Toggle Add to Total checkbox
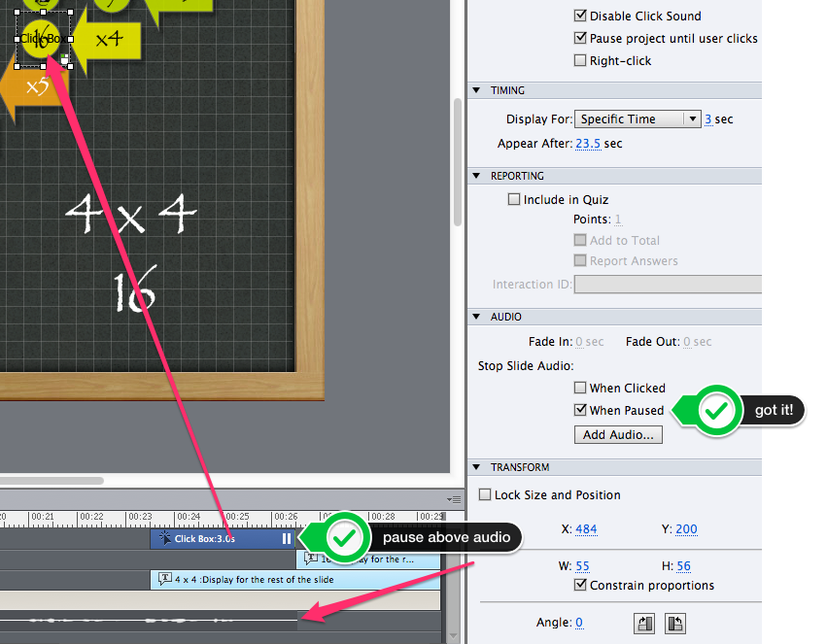Screen dimensions: 827x644 click(580, 240)
